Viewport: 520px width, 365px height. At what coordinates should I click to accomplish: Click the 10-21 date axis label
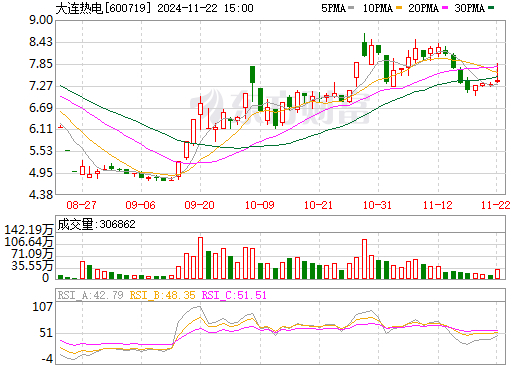coord(319,205)
